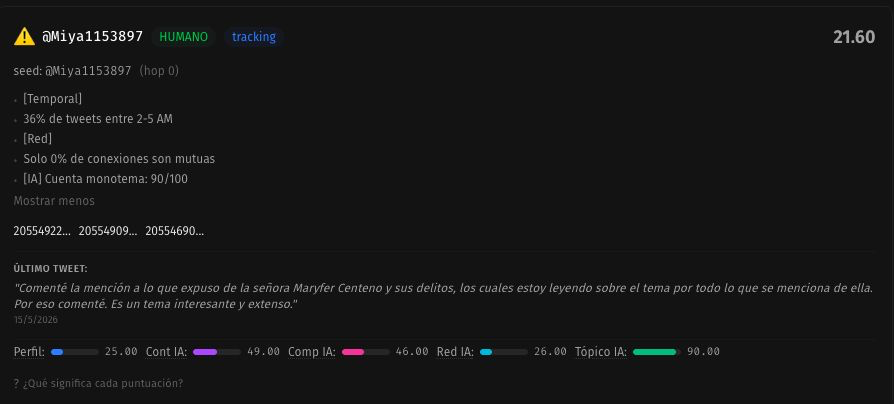The height and width of the screenshot is (404, 894).
Task: Click the (hop 0) label
Action: 159,71
